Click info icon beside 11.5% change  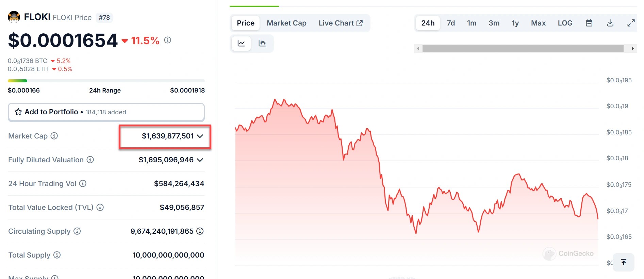click(167, 40)
